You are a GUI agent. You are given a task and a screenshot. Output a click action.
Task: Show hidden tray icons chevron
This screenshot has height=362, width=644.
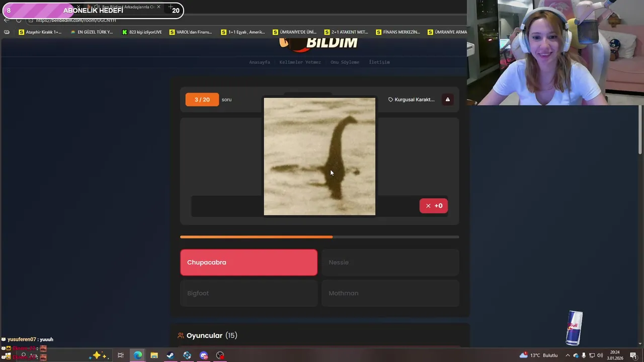568,355
